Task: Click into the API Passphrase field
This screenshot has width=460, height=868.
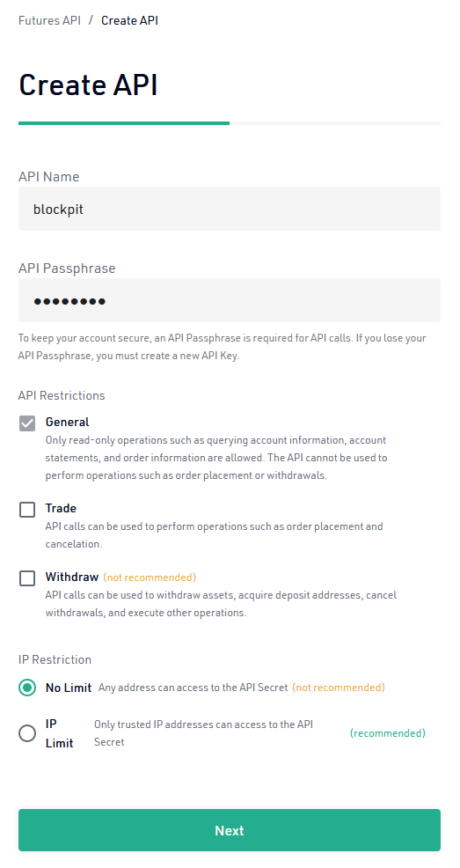Action: tap(230, 300)
